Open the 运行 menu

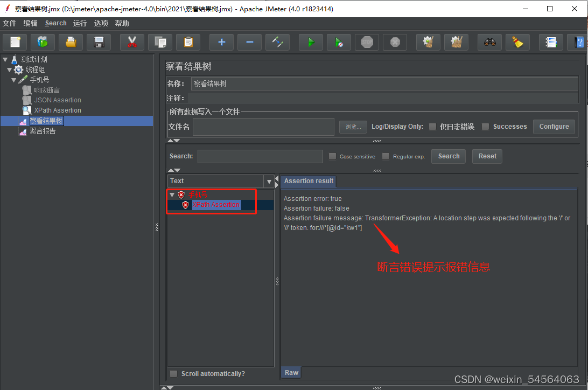click(80, 23)
